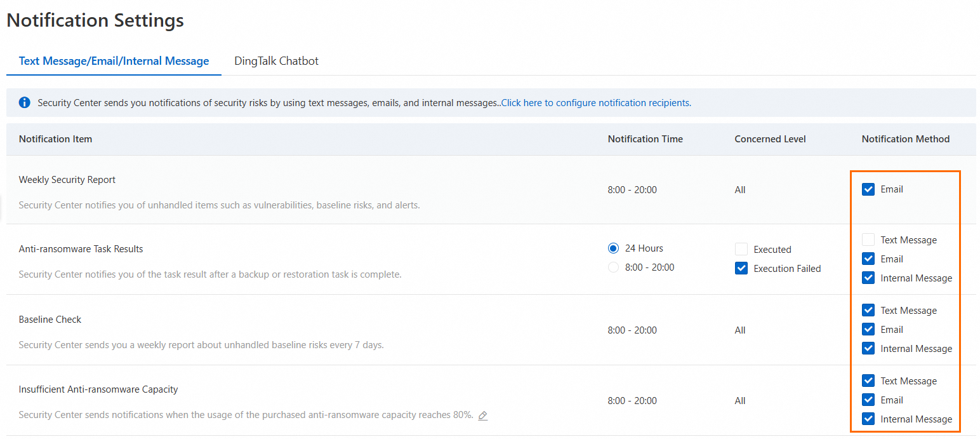
Task: Uncheck Text Message for Insufficient Anti-ransomware Capacity
Action: (x=868, y=381)
